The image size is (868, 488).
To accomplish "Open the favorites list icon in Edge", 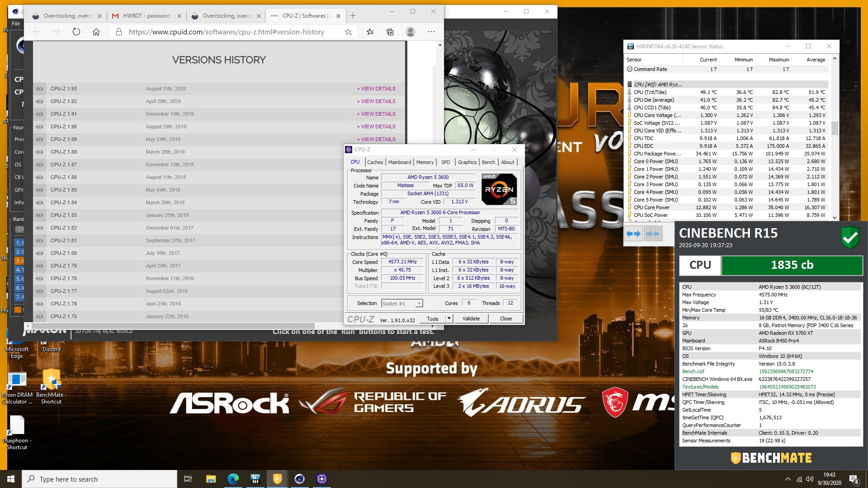I will pyautogui.click(x=370, y=32).
